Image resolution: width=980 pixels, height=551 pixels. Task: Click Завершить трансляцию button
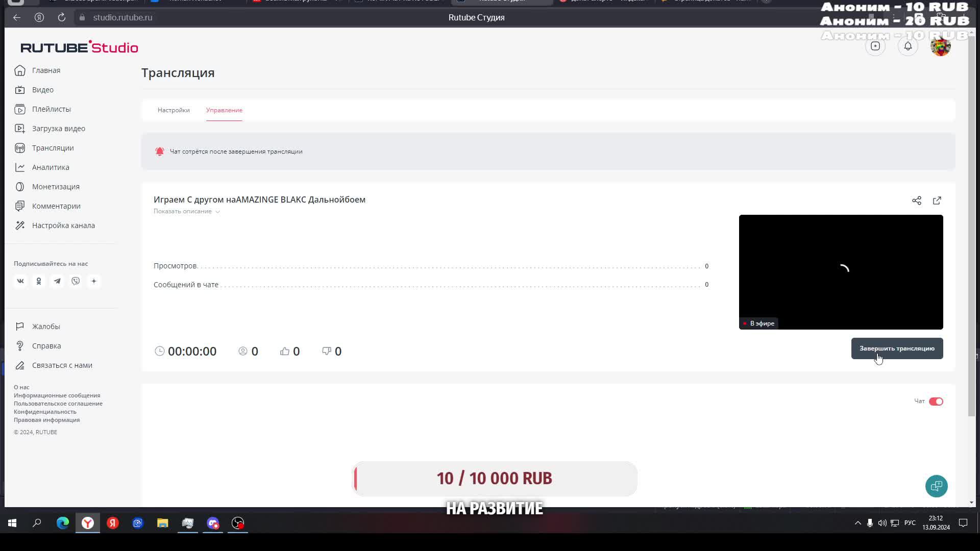tap(897, 348)
